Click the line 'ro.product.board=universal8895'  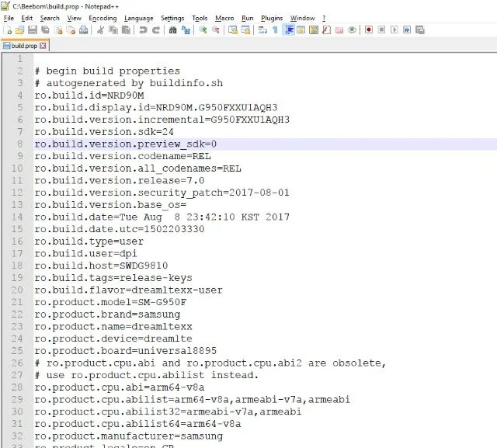(x=126, y=351)
